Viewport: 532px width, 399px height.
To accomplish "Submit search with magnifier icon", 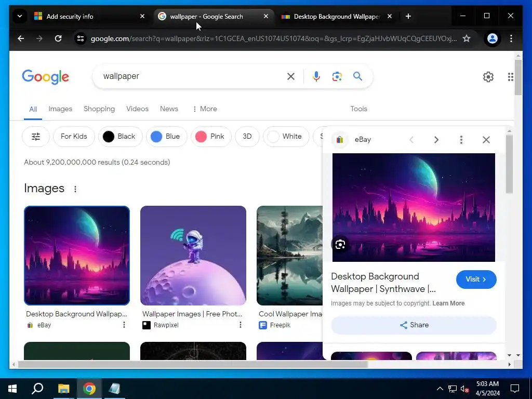I will point(357,76).
